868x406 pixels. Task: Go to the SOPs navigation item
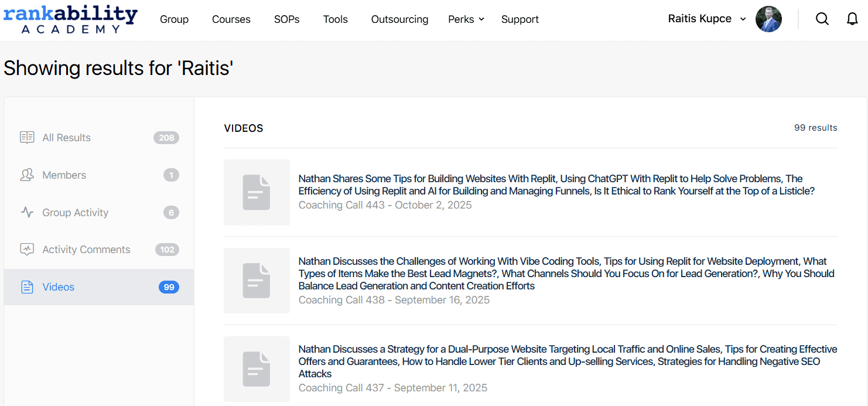click(286, 19)
